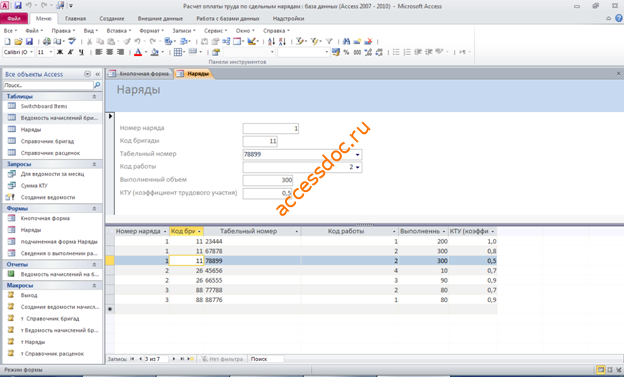Collapse the navigation pane with « button
Viewport: 624px width, 377px height.
[x=98, y=74]
